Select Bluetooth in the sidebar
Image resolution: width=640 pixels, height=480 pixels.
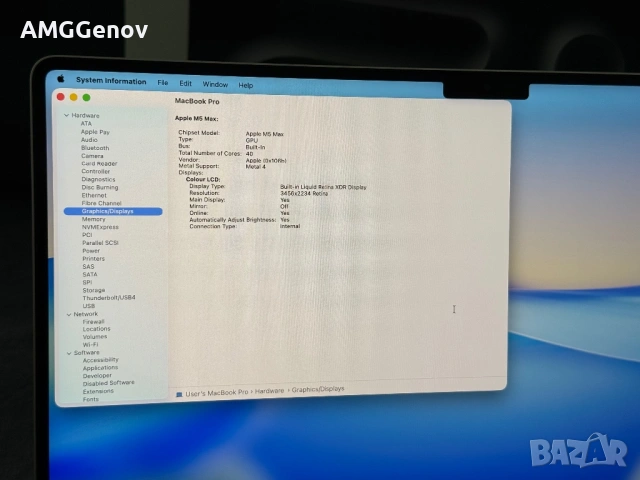95,148
